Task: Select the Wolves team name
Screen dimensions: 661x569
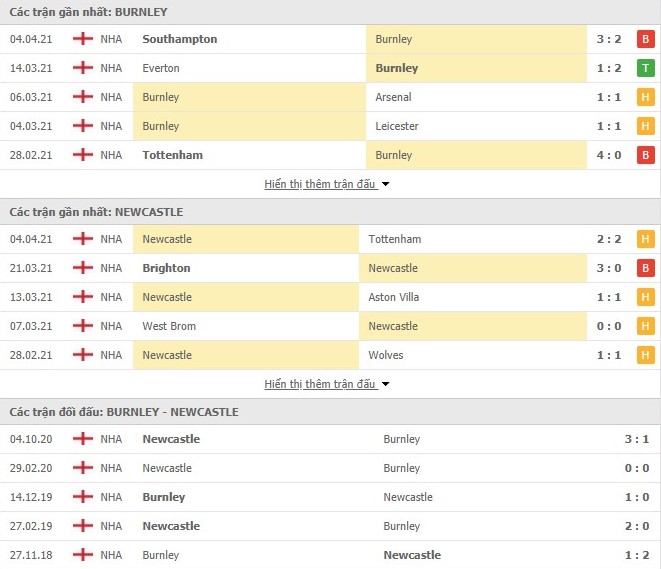Action: click(x=385, y=355)
